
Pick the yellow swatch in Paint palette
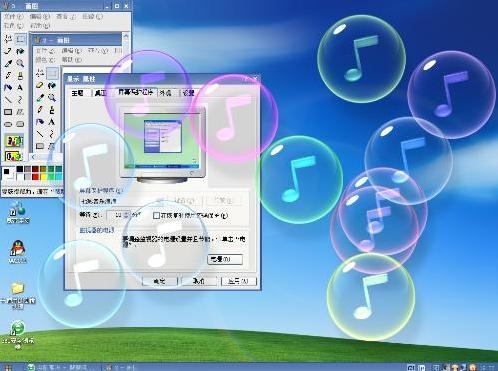pos(43,177)
